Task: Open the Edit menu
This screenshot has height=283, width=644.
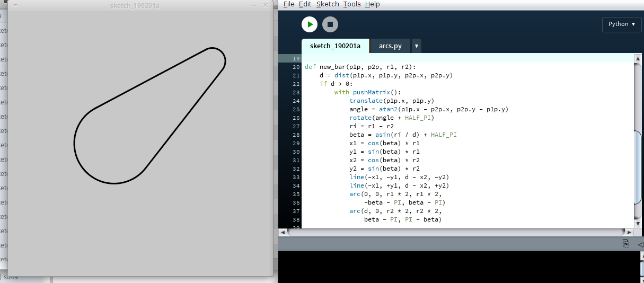Action: coord(305,4)
